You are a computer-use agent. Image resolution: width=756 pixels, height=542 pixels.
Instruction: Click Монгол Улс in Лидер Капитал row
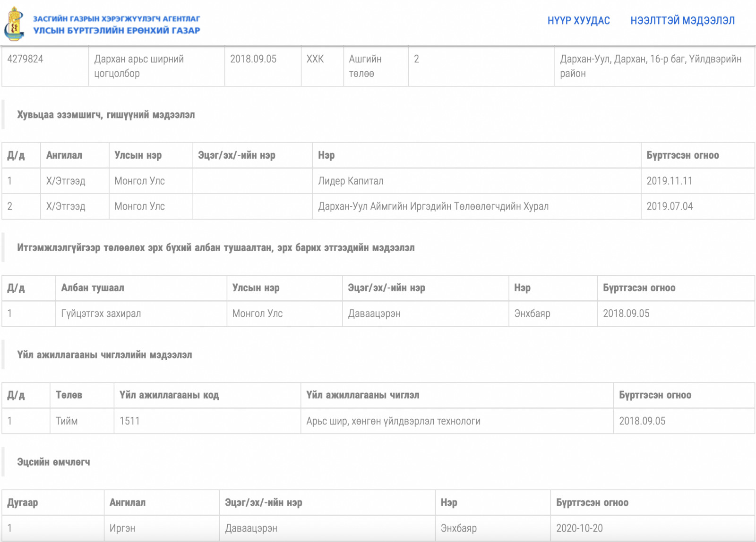point(139,181)
